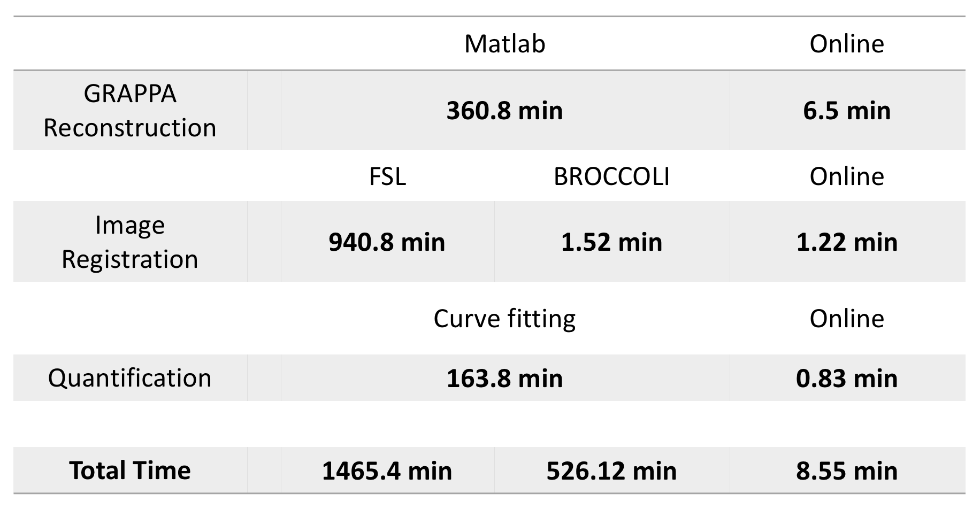The width and height of the screenshot is (980, 509).
Task: Select the 1.52 min BROCCOLI value
Action: (x=611, y=242)
